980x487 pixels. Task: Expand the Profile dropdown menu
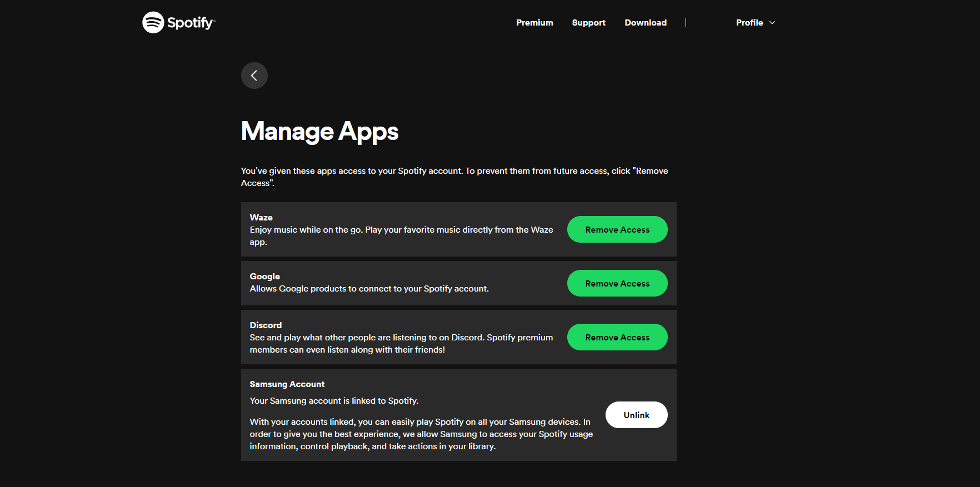756,23
